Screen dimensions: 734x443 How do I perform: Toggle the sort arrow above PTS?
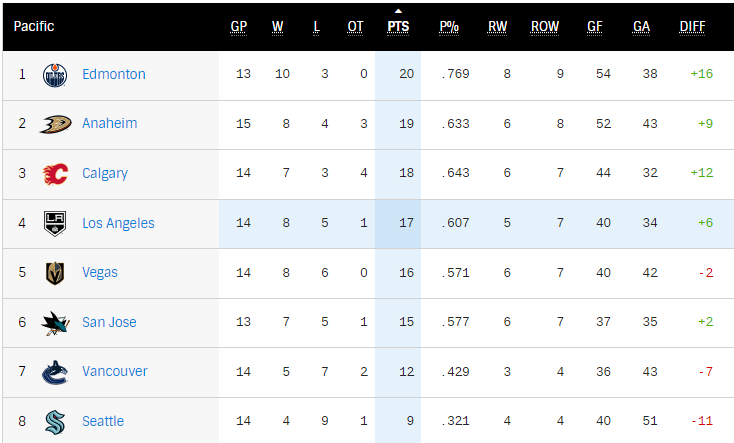point(398,11)
